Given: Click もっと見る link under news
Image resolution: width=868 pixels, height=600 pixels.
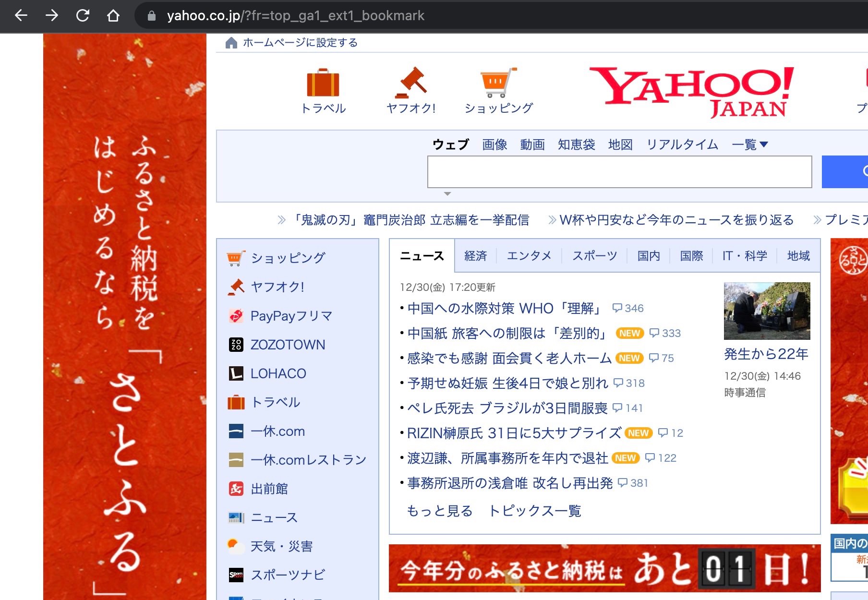Looking at the screenshot, I should tap(440, 511).
